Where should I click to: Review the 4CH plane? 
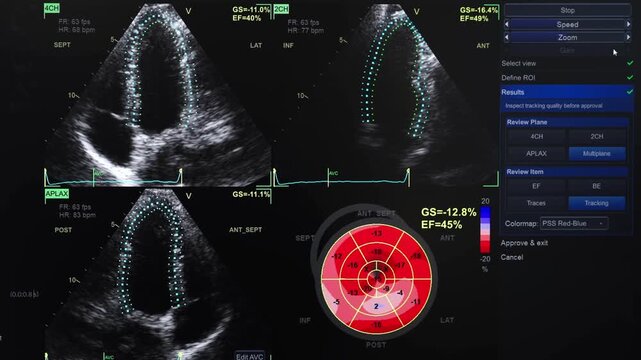pyautogui.click(x=537, y=136)
